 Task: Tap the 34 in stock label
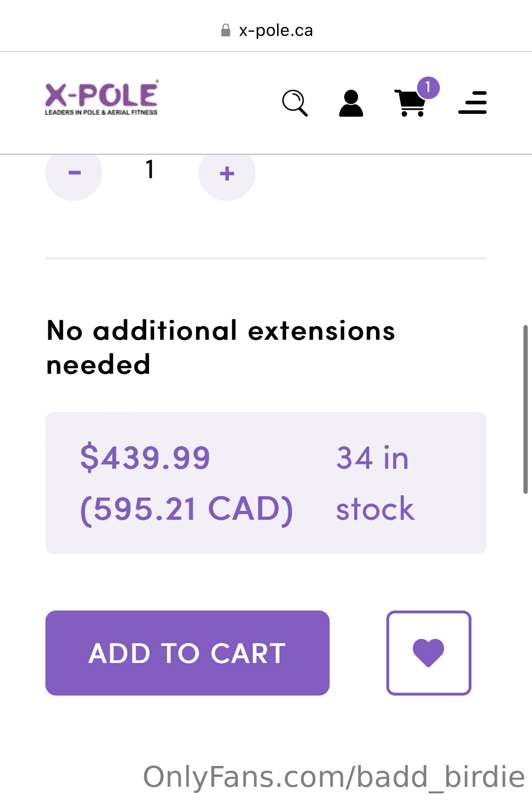tap(375, 483)
